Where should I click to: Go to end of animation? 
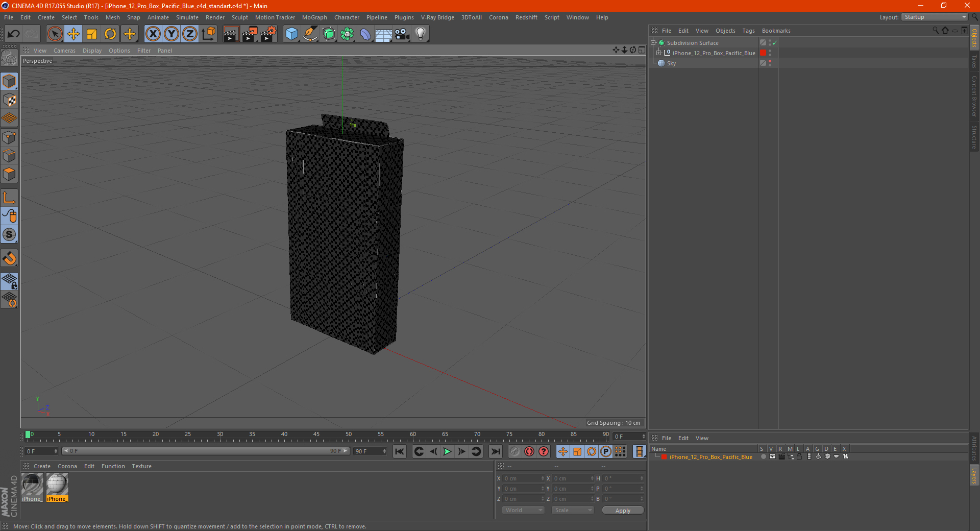coord(495,451)
